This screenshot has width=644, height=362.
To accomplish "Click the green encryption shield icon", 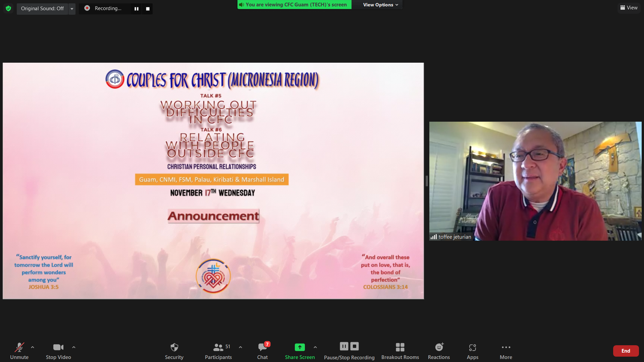I will click(8, 8).
